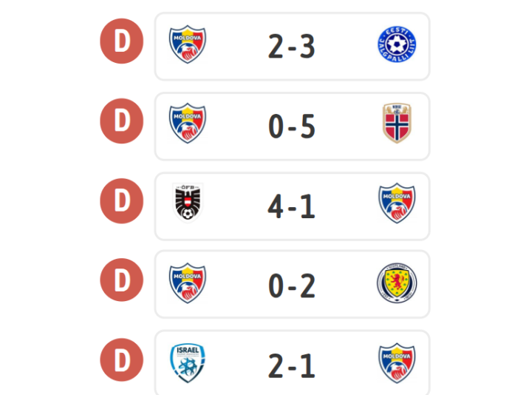Open the 0-2 match score

pyautogui.click(x=292, y=286)
